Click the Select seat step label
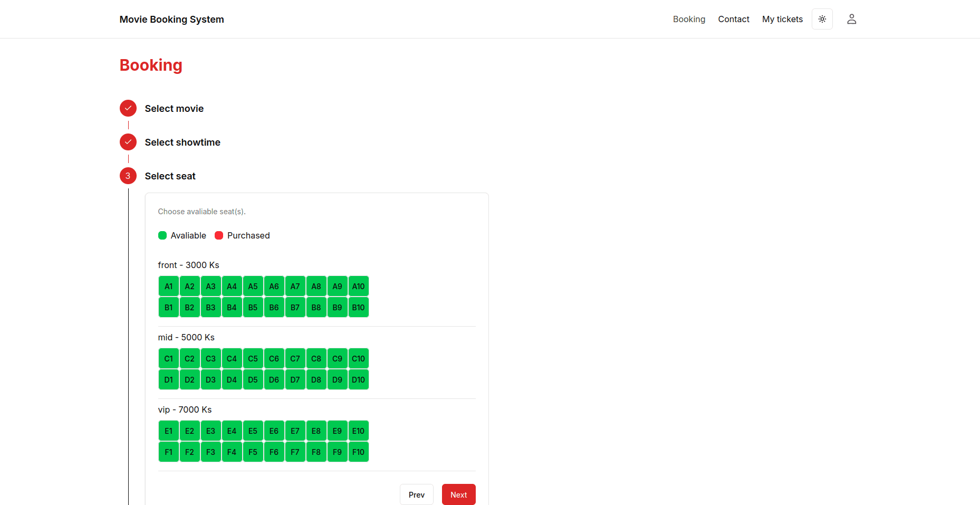The image size is (980, 505). 170,176
